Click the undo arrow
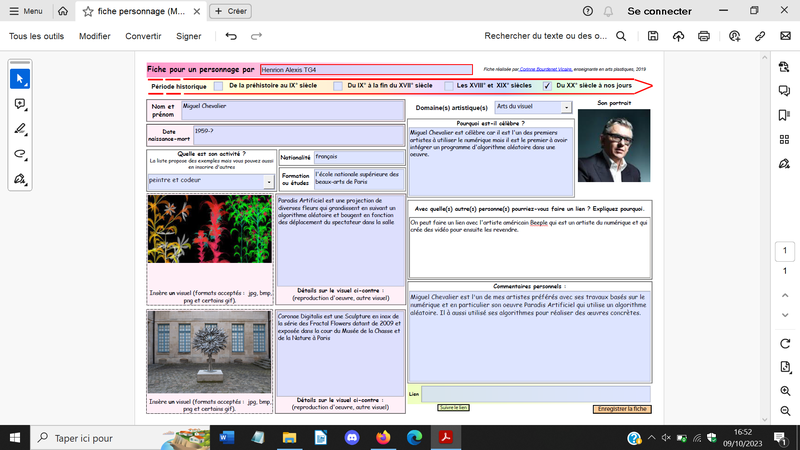Viewport: 800px width, 450px height. pyautogui.click(x=231, y=36)
